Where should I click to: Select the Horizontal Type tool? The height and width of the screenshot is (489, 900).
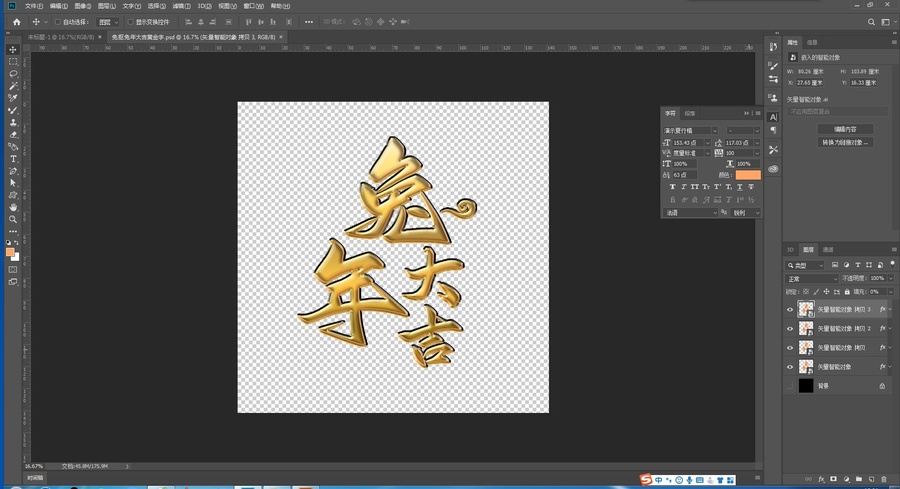tap(13, 159)
